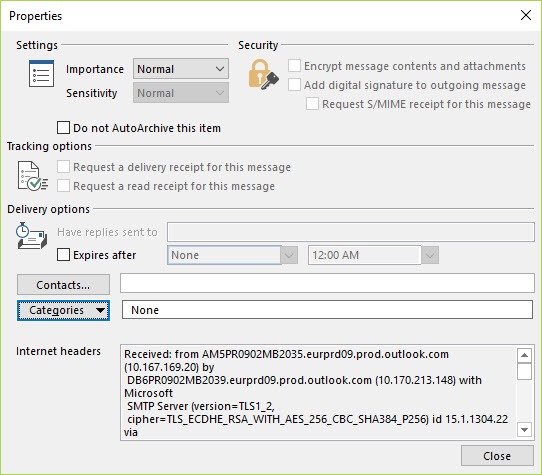Click the down arrow of the Internet headers scrollbar
The height and width of the screenshot is (475, 542).
tap(524, 430)
